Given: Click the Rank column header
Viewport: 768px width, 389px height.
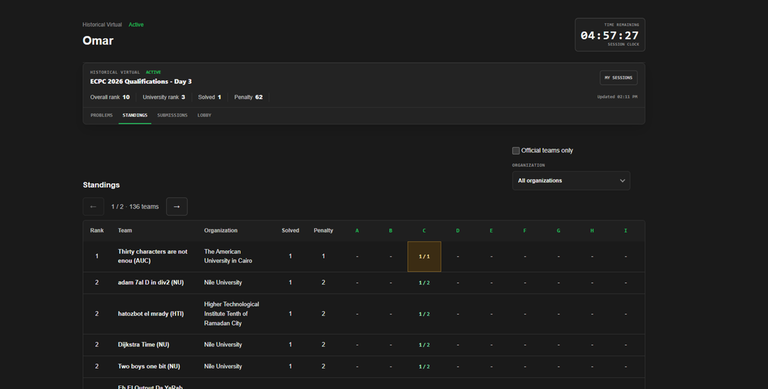Looking at the screenshot, I should click(x=97, y=230).
